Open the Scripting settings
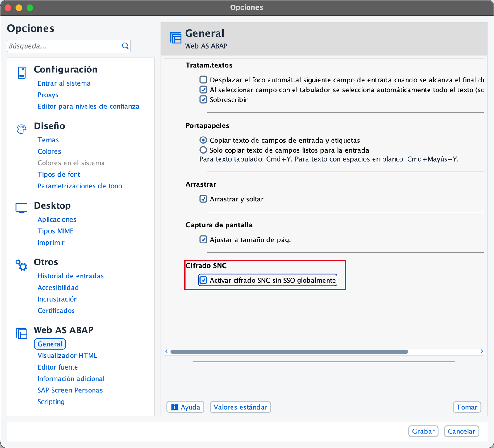 (x=51, y=402)
